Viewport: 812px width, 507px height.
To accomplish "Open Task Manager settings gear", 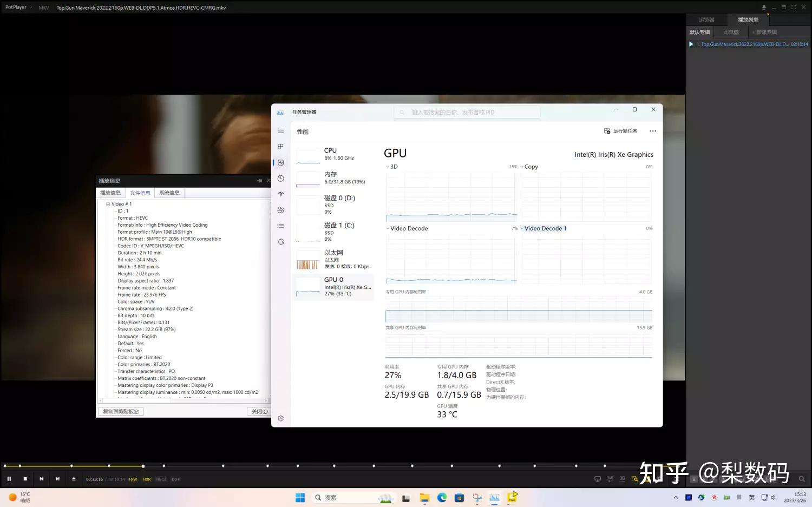I will (280, 418).
